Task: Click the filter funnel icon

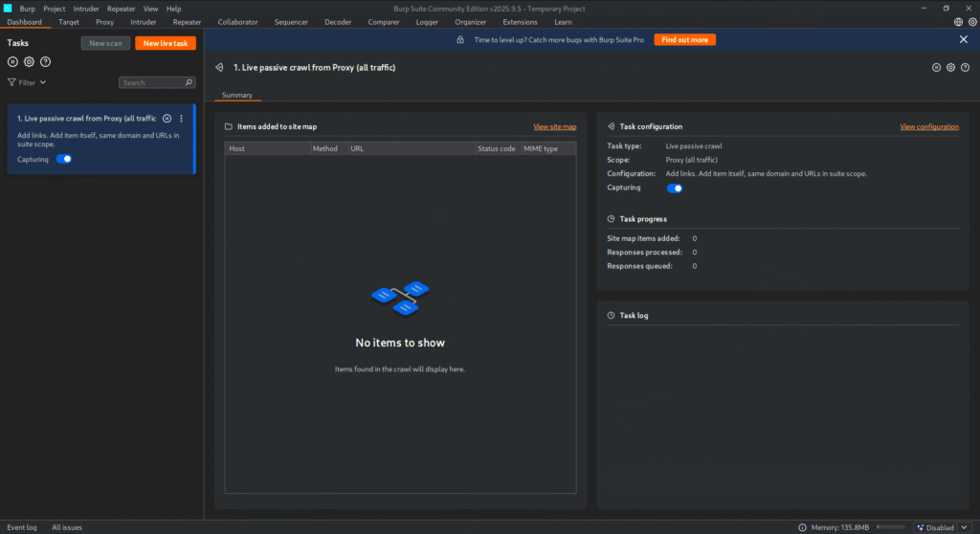Action: coord(11,82)
